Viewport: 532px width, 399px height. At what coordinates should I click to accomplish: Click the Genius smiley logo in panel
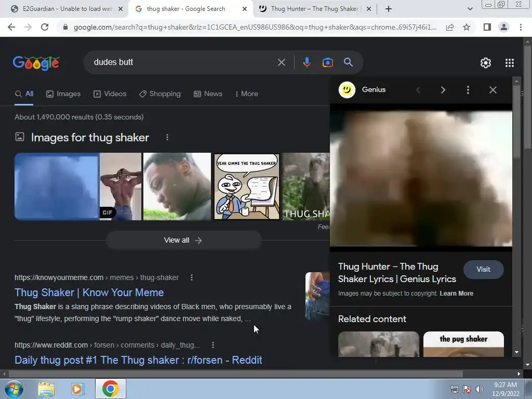347,90
